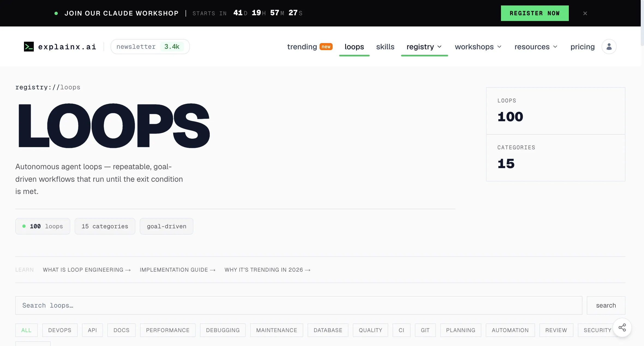Image resolution: width=644 pixels, height=346 pixels.
Task: Click the floating share icon button
Action: point(622,327)
